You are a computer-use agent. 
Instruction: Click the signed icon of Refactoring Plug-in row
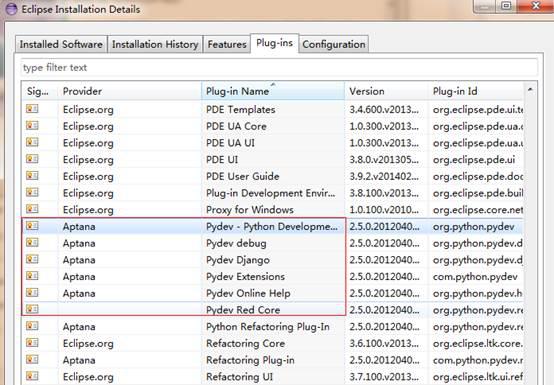click(x=32, y=359)
